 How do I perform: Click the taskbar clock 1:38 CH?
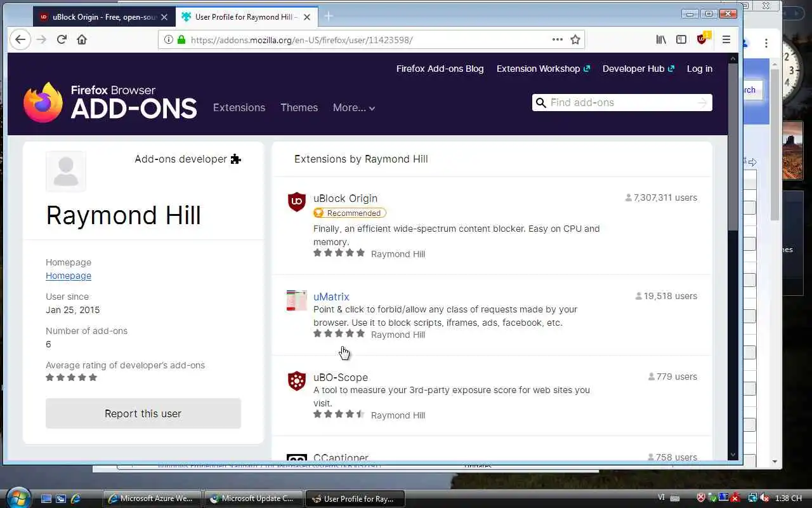[x=790, y=498]
